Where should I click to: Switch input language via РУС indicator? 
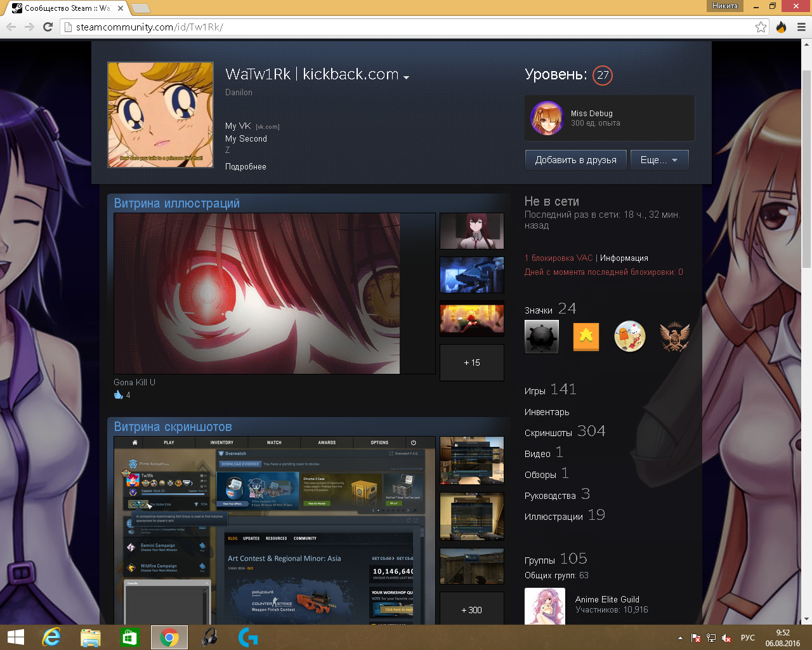(748, 638)
